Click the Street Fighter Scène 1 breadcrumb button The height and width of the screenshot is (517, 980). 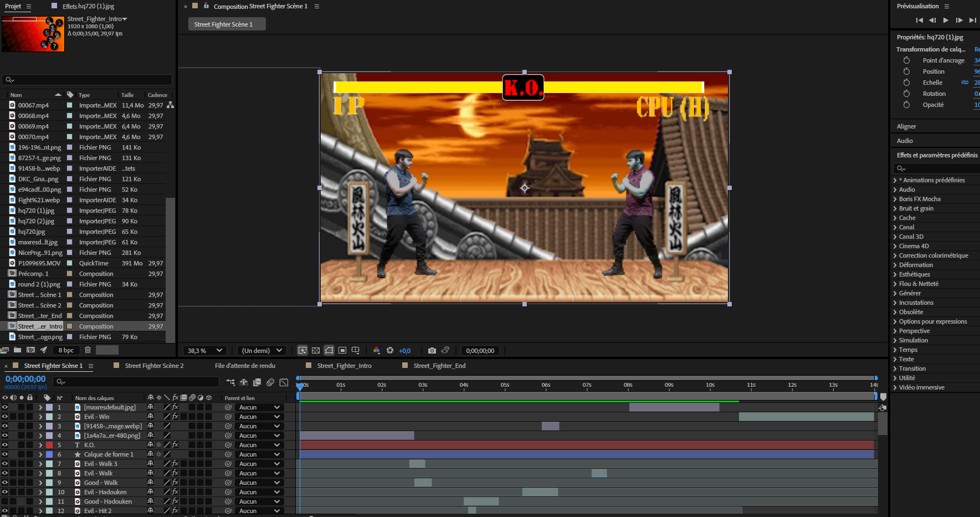[x=227, y=24]
